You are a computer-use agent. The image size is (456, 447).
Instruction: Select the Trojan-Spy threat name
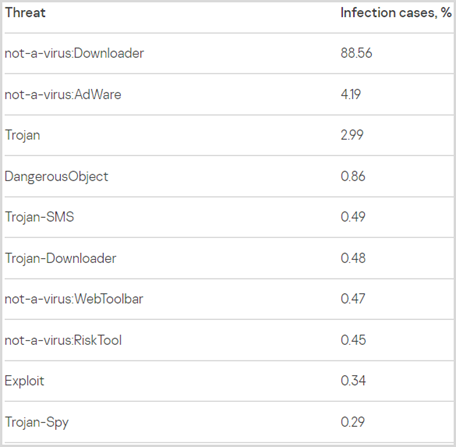[37, 423]
